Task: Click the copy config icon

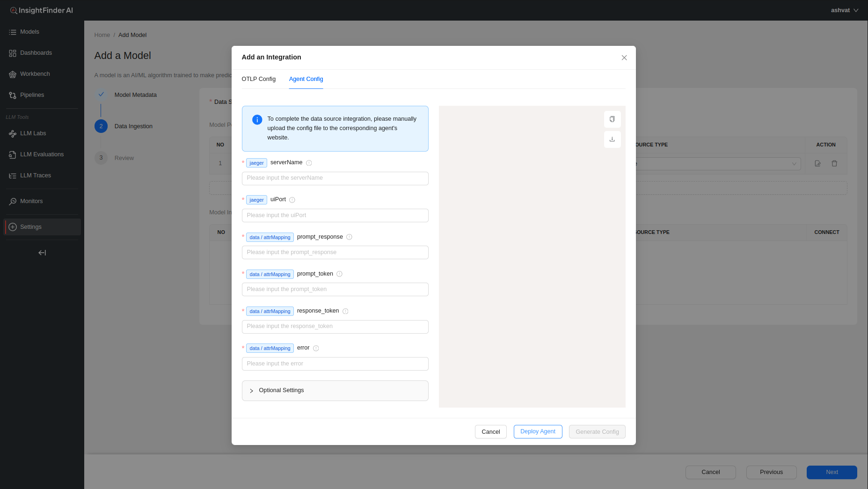Action: [x=612, y=119]
